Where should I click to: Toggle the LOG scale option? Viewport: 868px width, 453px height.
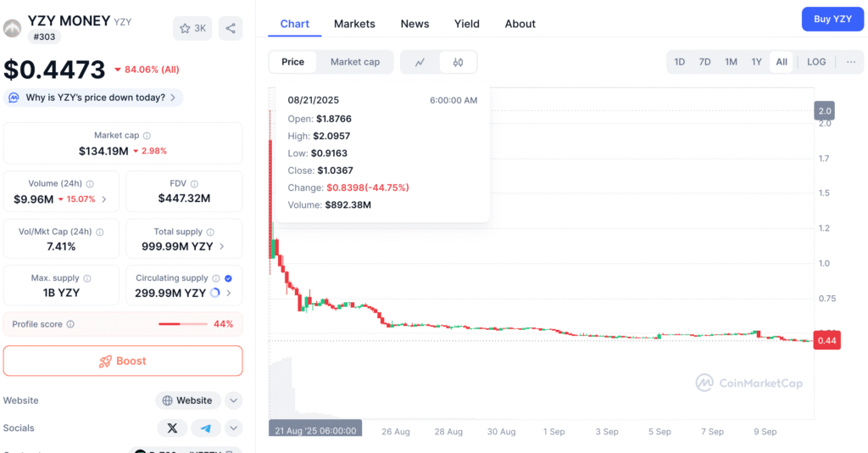(816, 62)
